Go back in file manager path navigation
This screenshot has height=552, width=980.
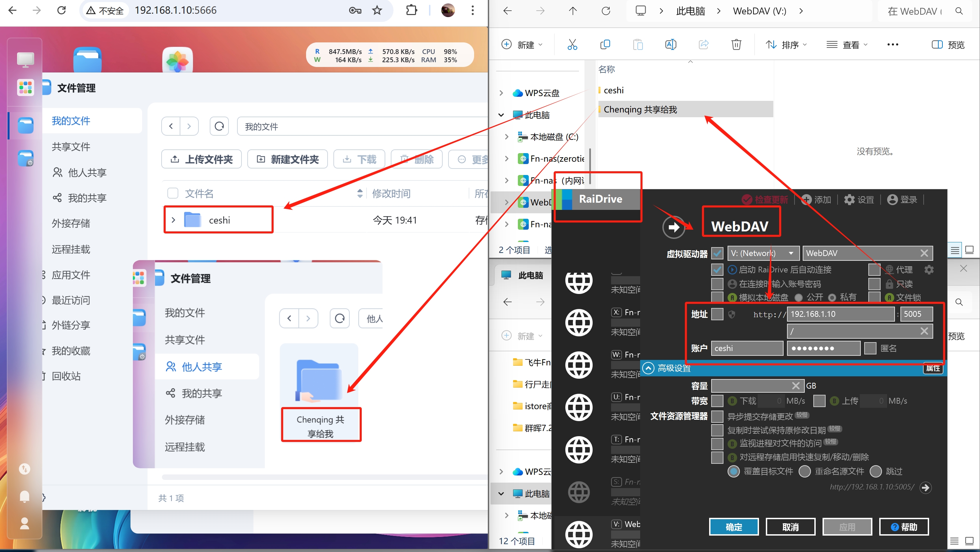[171, 126]
